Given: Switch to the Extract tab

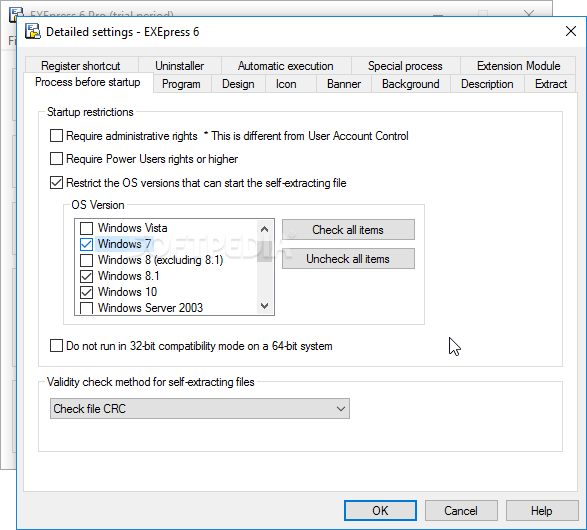Looking at the screenshot, I should pyautogui.click(x=551, y=84).
